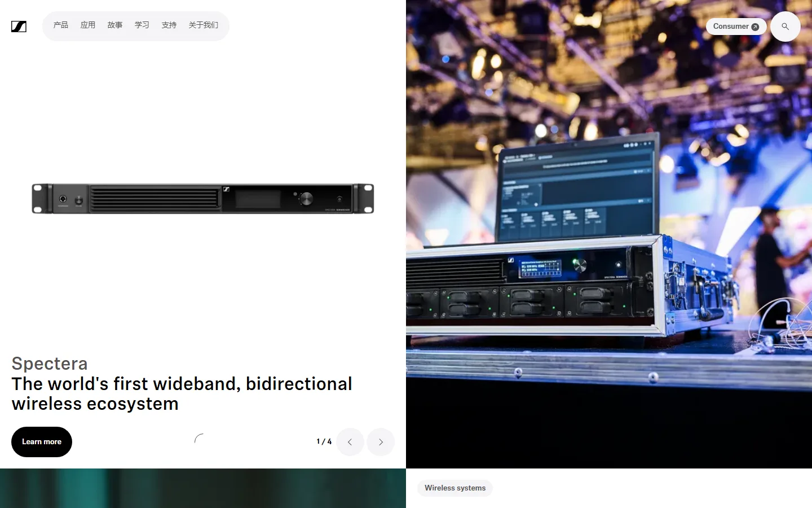Open the 支持 menu
Viewport: 812px width, 508px height.
click(x=169, y=25)
